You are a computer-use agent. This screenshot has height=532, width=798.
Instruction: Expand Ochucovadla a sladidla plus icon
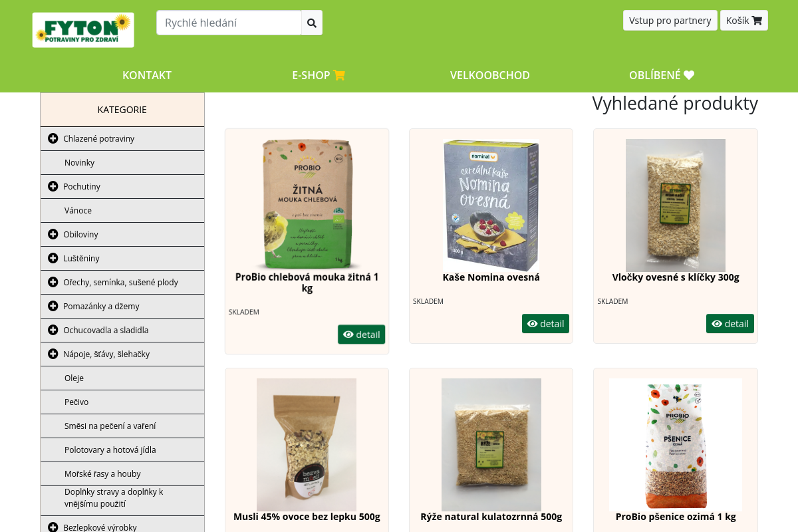coord(53,330)
